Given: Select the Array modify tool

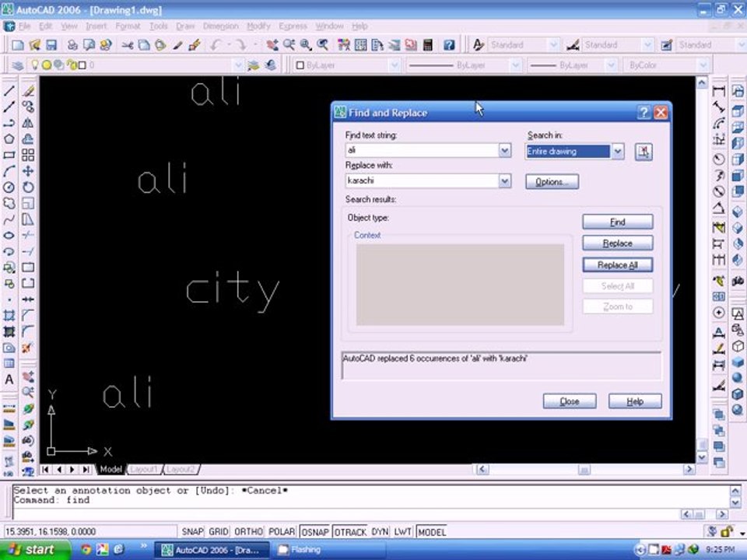Looking at the screenshot, I should coord(28,155).
